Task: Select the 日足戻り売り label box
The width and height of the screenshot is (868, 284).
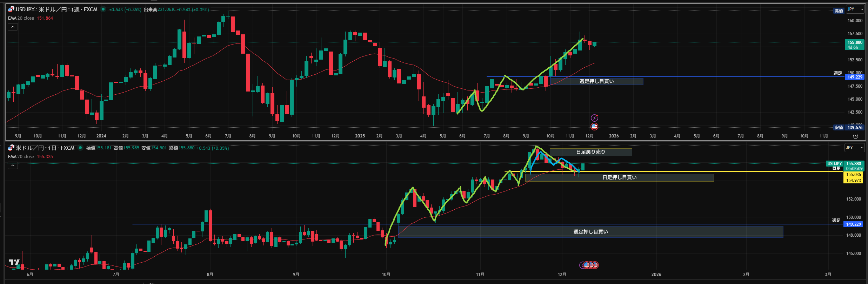Action: pos(590,152)
